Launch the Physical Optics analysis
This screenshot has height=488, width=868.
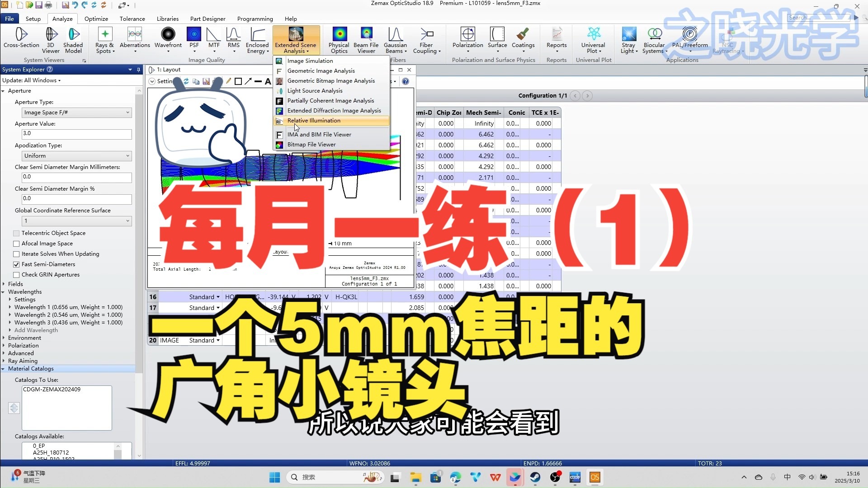(339, 41)
